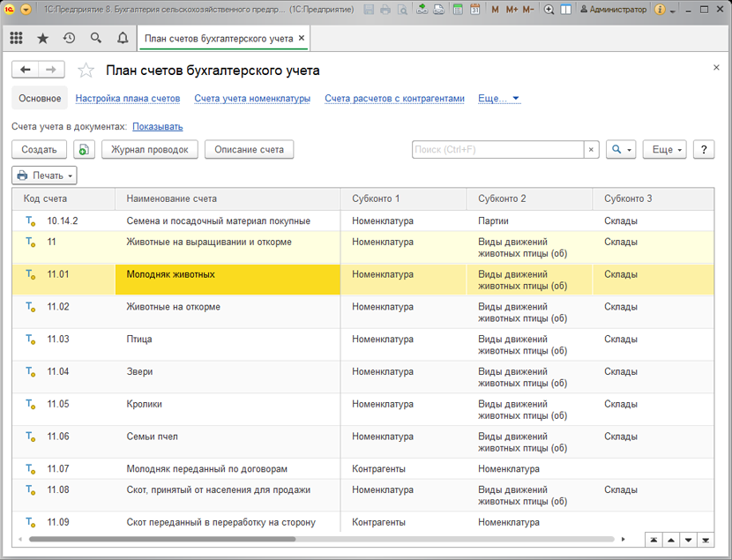
Task: Jump to first row with top arrow button
Action: point(654,540)
